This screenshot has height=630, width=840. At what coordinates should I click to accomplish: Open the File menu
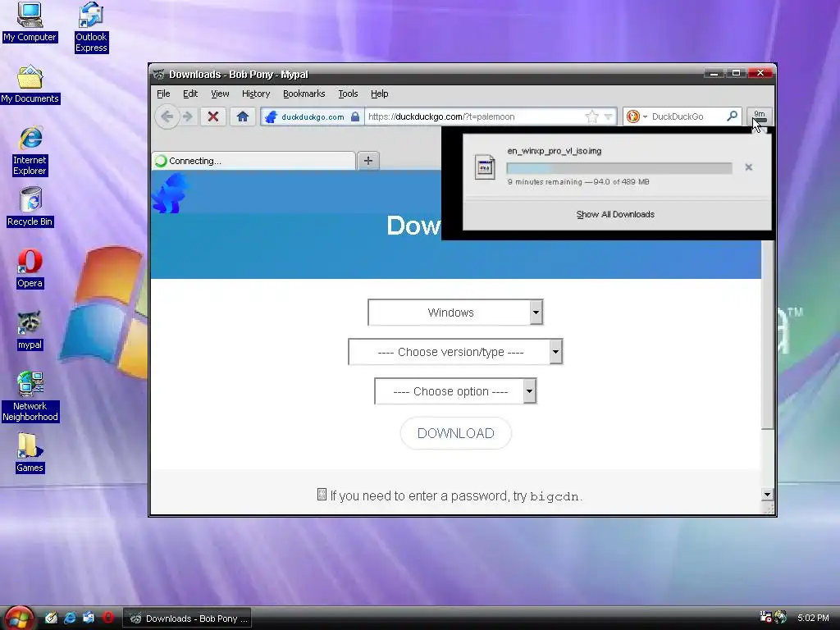pos(163,94)
